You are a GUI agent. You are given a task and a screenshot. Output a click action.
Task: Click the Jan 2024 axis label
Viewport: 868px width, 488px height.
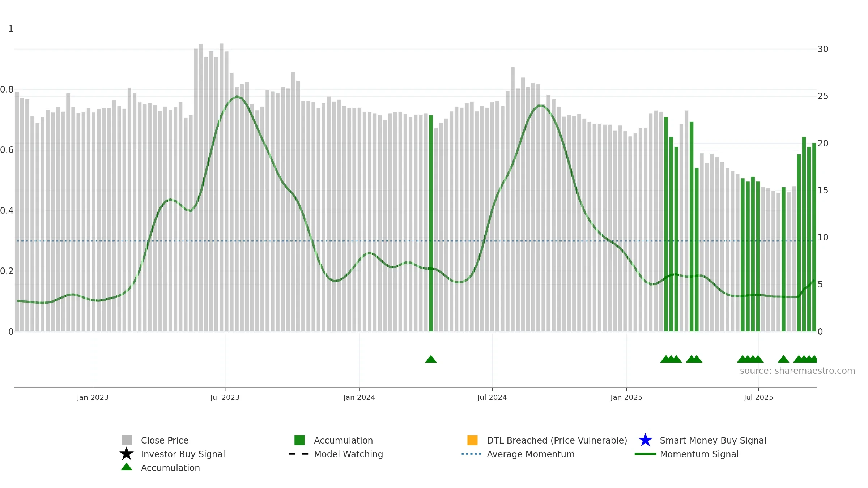359,397
